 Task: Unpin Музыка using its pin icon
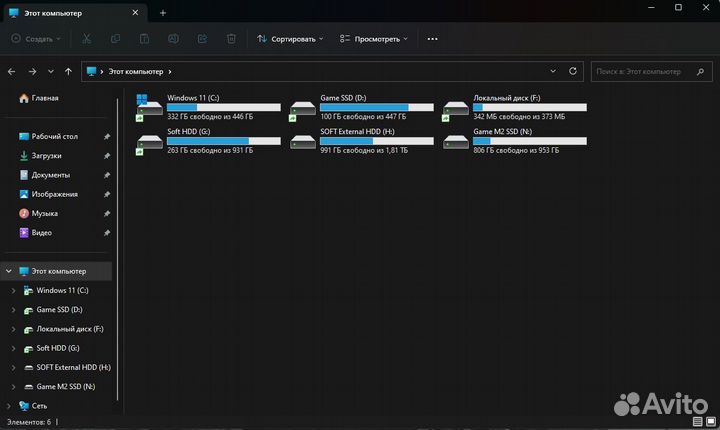pyautogui.click(x=107, y=214)
